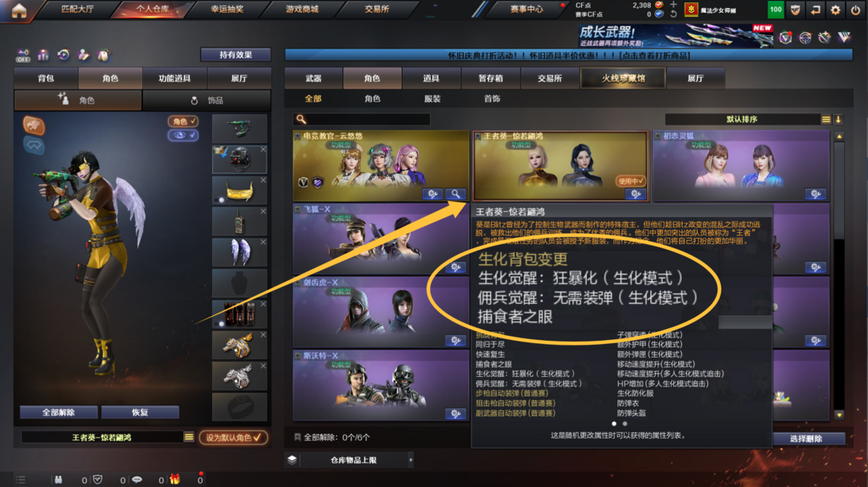Toggle the eye visibility switch
Viewport: 868px width, 487px height.
pyautogui.click(x=183, y=135)
